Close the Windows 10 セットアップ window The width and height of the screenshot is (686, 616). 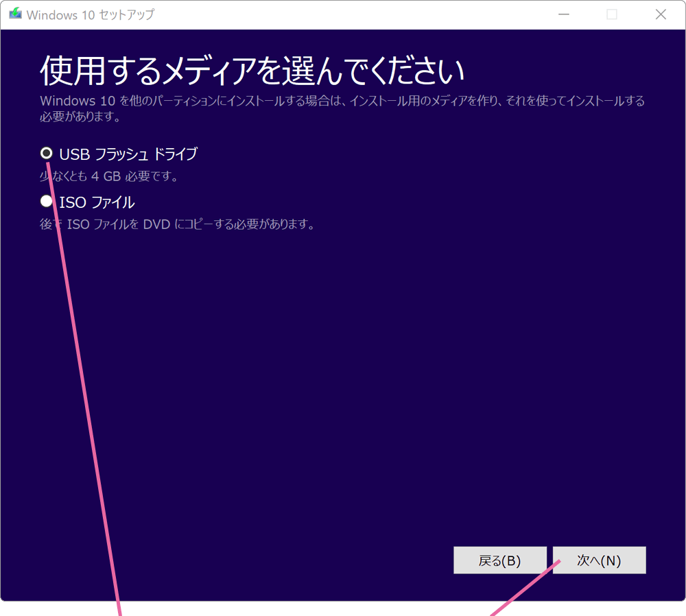(x=661, y=14)
